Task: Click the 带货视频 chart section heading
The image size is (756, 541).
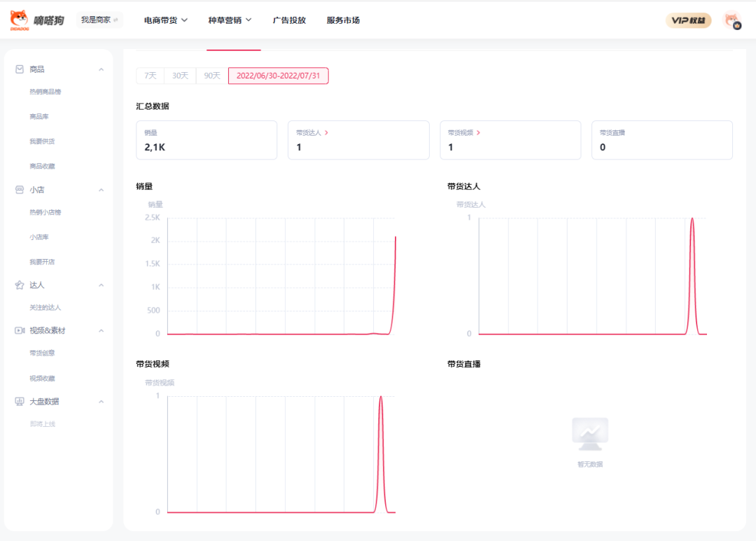Action: coord(153,364)
